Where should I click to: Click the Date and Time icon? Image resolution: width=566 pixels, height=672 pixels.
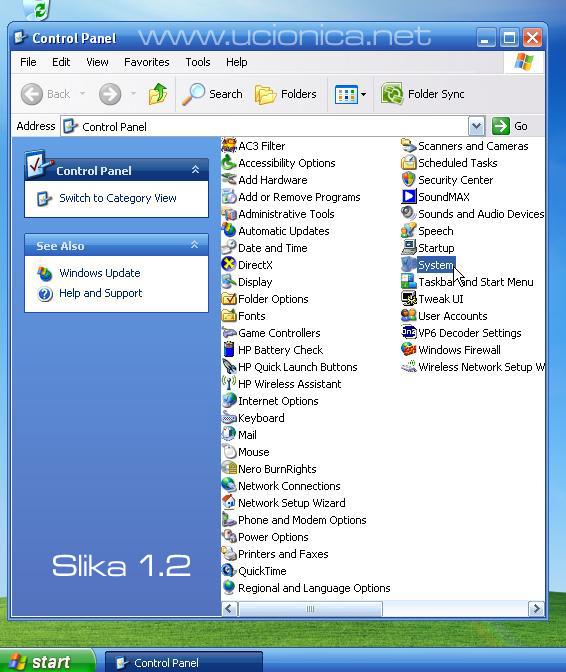[229, 248]
